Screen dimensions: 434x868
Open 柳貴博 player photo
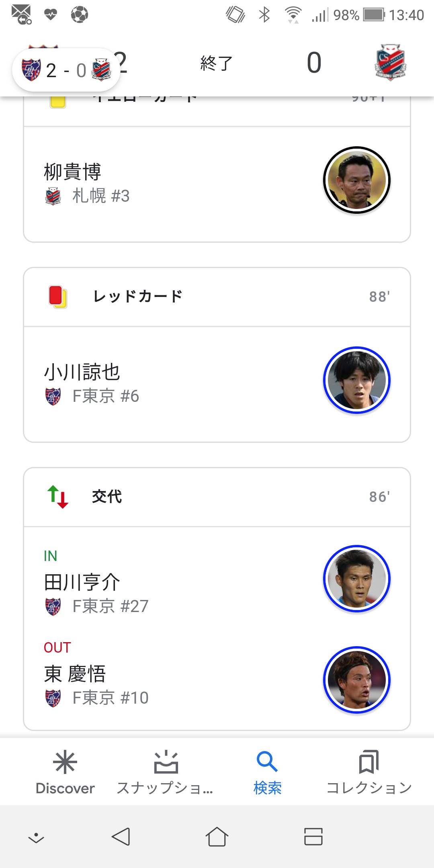357,180
